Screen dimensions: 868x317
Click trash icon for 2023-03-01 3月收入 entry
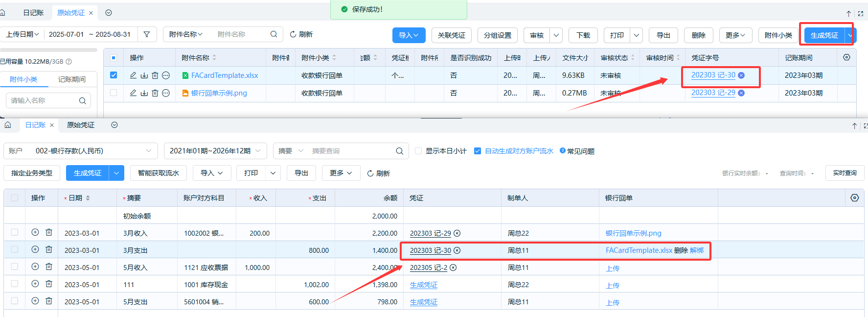click(49, 233)
